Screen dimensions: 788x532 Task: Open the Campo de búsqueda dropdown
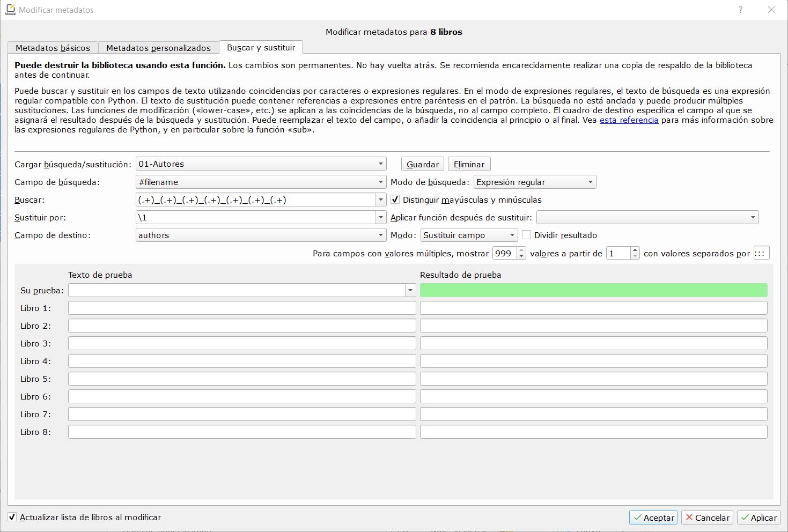pos(261,182)
